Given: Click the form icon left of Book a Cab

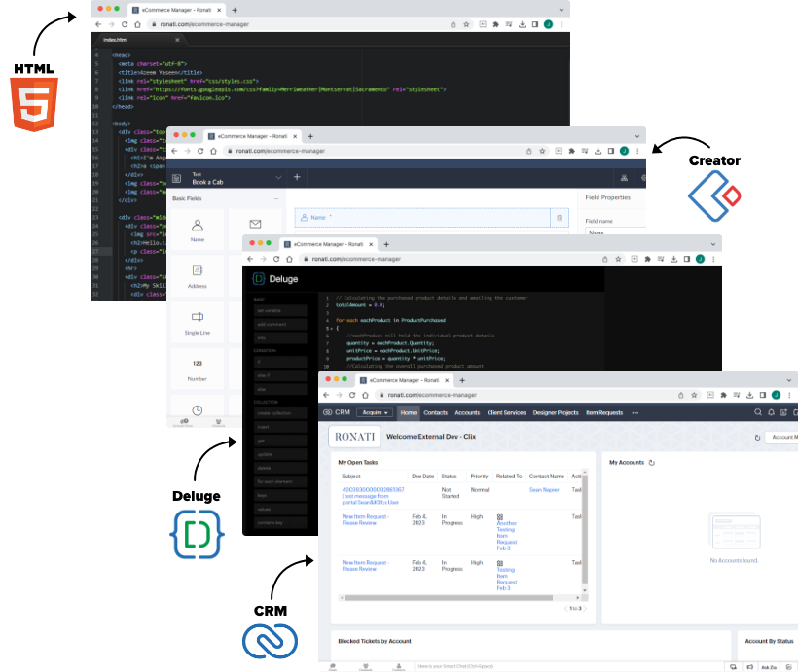Looking at the screenshot, I should tap(176, 178).
